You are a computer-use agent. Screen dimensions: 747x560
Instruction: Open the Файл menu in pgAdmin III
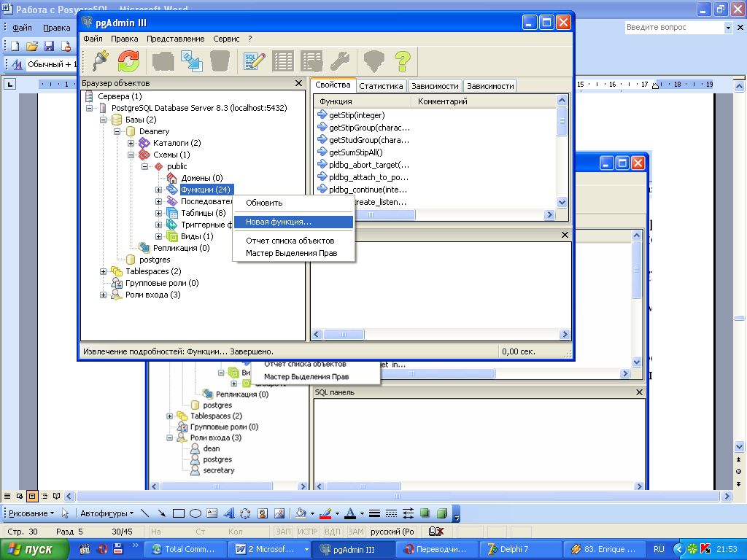tap(93, 39)
